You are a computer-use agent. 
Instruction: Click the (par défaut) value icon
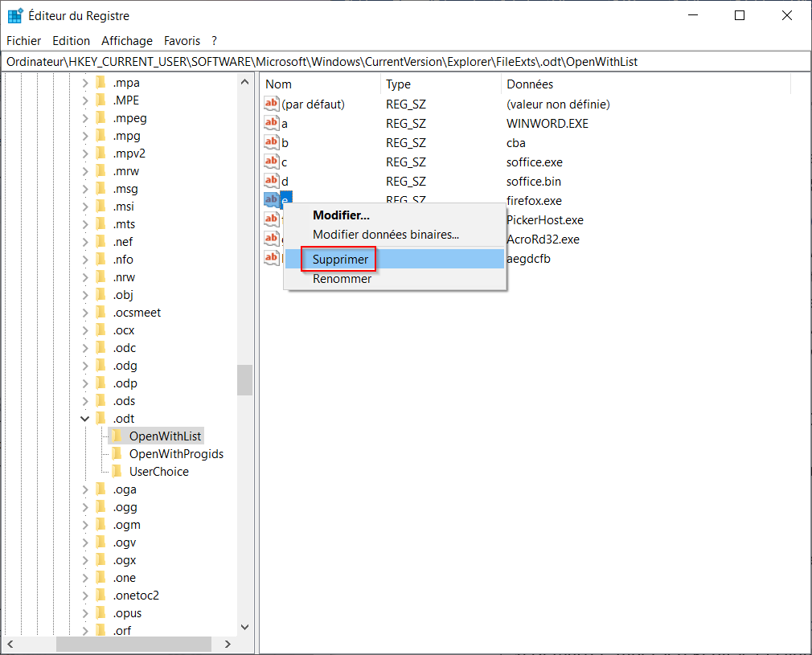click(272, 104)
